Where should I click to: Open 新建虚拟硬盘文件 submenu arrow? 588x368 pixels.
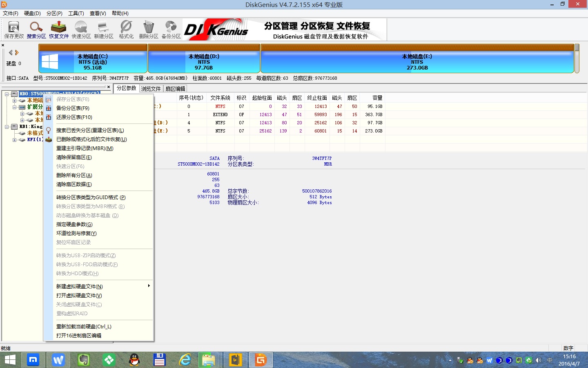(149, 286)
